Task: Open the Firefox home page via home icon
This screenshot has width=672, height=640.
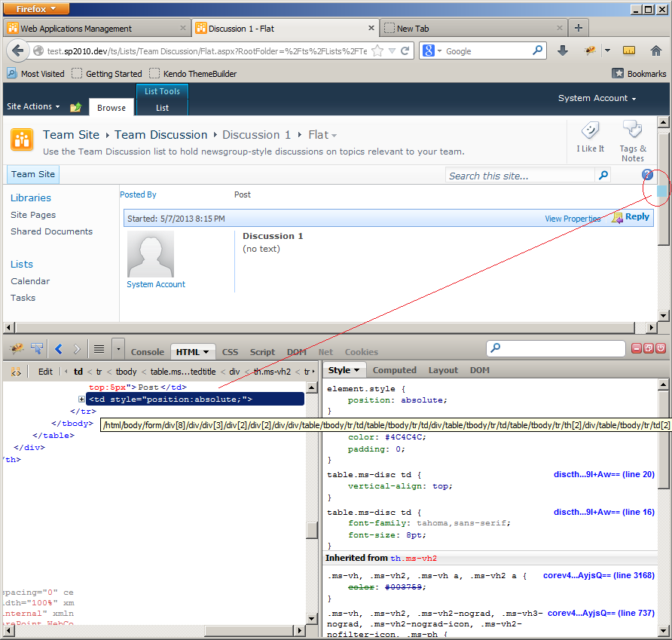Action: tap(657, 51)
